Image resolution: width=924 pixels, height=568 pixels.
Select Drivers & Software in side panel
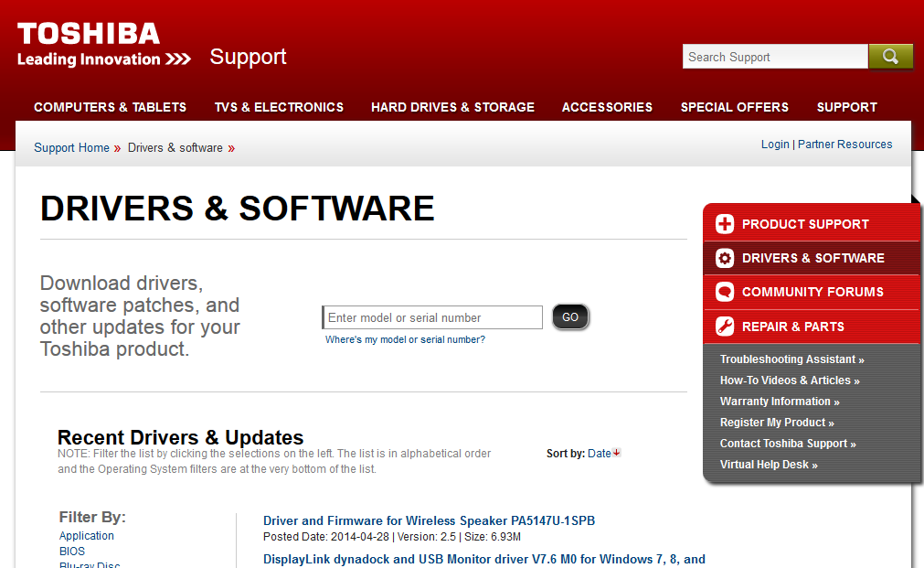(812, 258)
